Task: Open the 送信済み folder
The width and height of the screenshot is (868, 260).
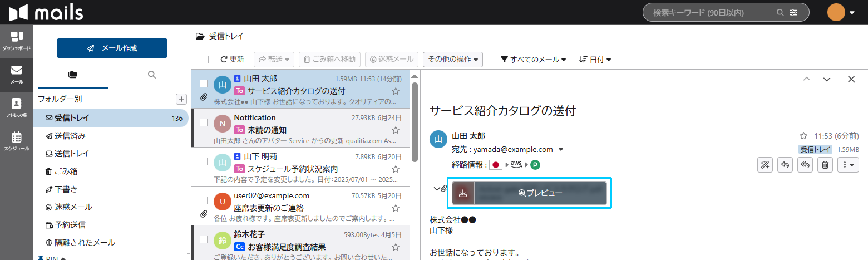Action: [70, 136]
